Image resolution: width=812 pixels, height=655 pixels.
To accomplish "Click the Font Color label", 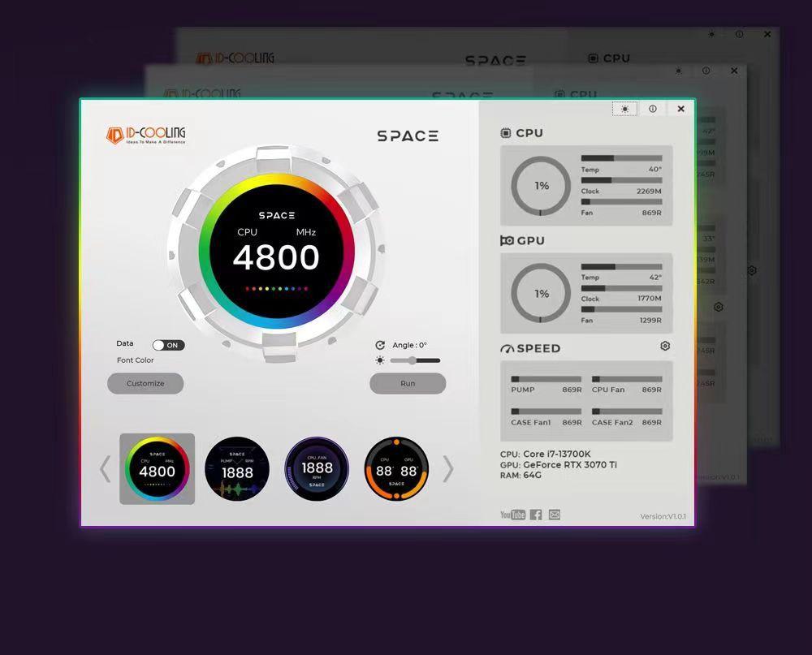I will pos(135,360).
